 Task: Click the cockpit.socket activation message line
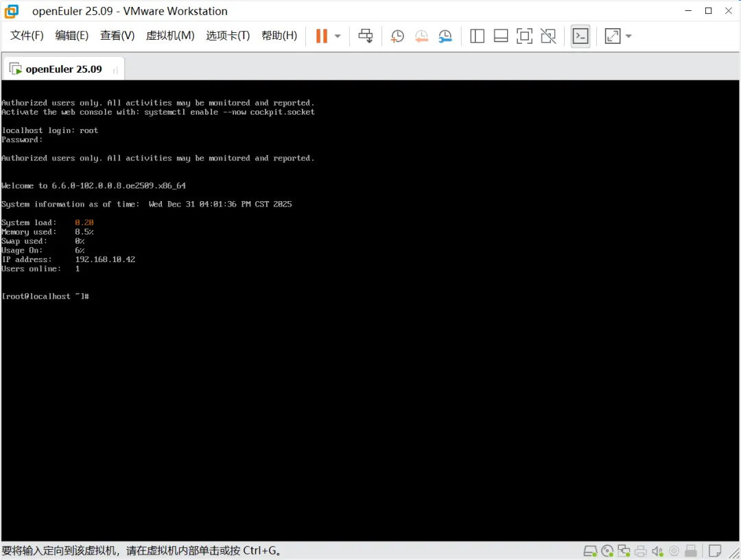tap(158, 112)
